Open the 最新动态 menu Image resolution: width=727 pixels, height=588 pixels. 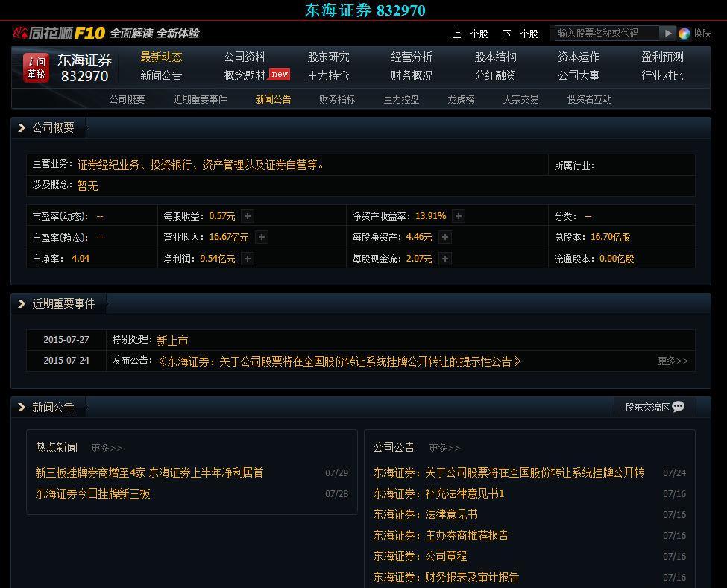click(161, 57)
